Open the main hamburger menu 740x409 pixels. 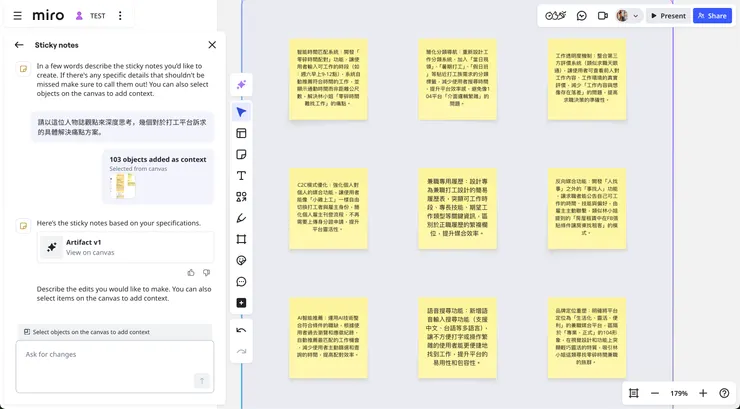pyautogui.click(x=17, y=16)
